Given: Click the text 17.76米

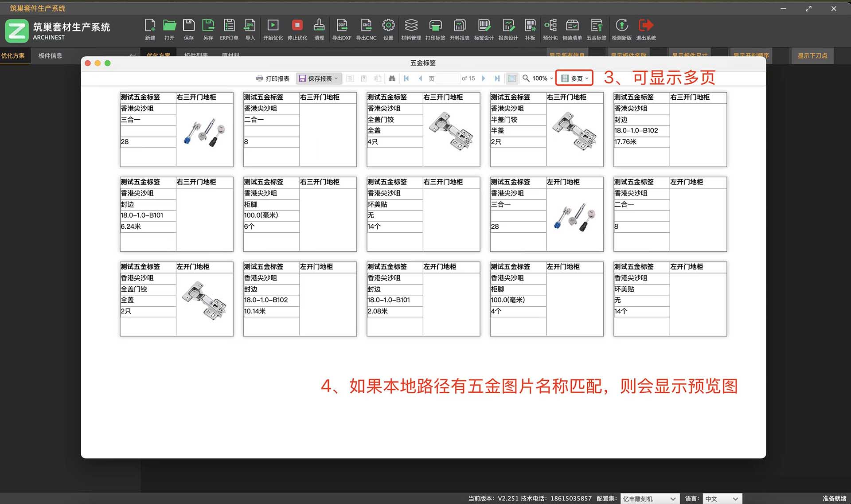Looking at the screenshot, I should point(625,142).
